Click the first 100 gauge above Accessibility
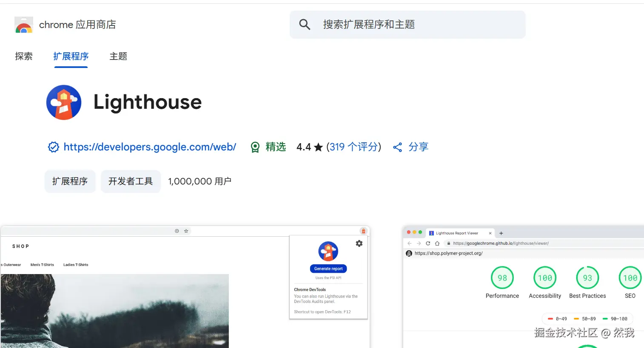Viewport: 644px width, 348px height. (545, 278)
